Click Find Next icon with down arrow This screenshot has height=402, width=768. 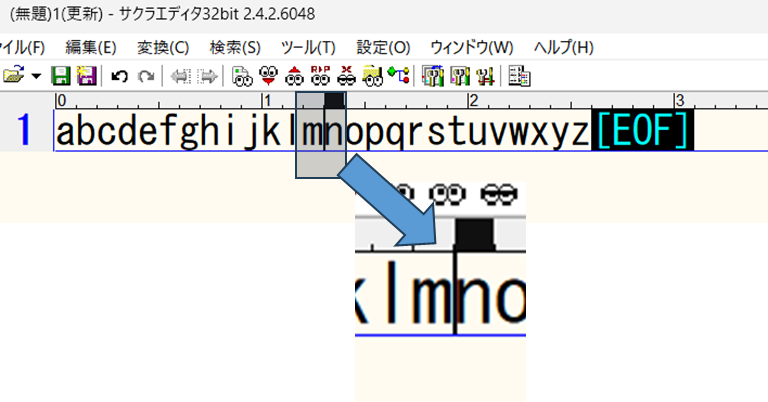pyautogui.click(x=268, y=75)
